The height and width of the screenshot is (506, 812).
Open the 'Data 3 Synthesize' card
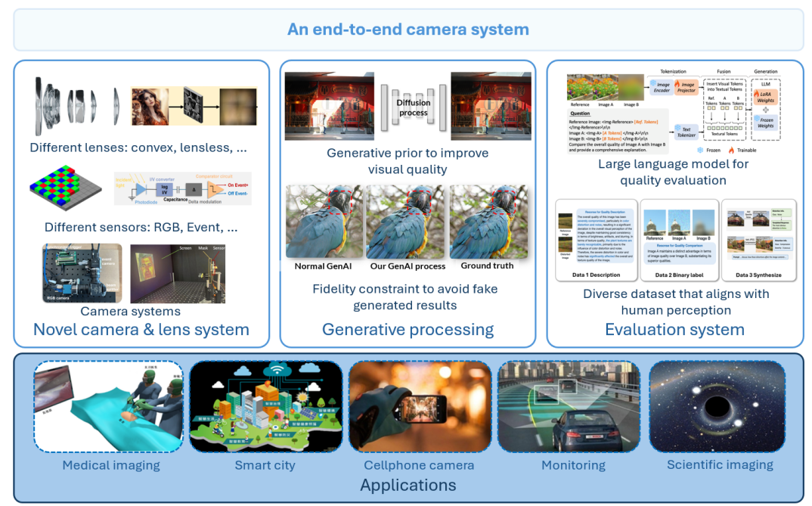coord(758,241)
